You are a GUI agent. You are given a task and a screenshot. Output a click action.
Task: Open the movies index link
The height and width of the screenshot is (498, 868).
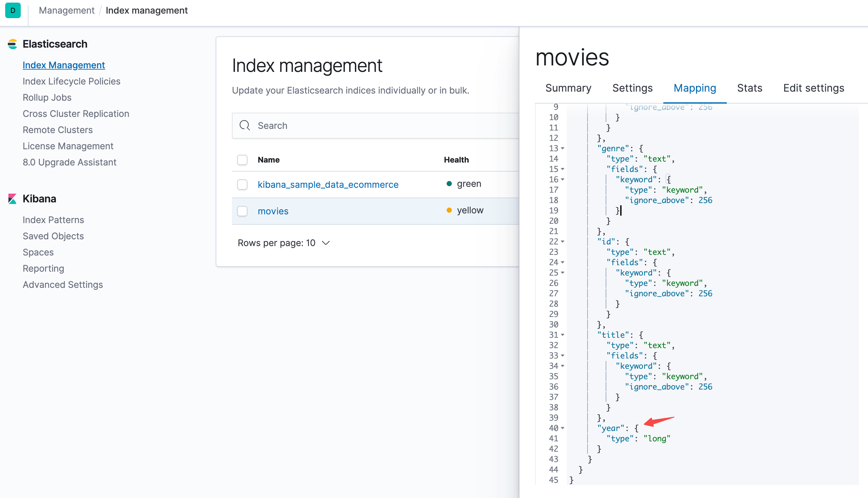pyautogui.click(x=273, y=211)
